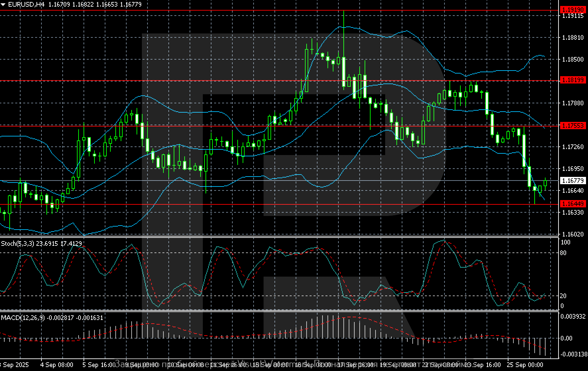Click the Stochastic 20 level scale value

click(563, 296)
